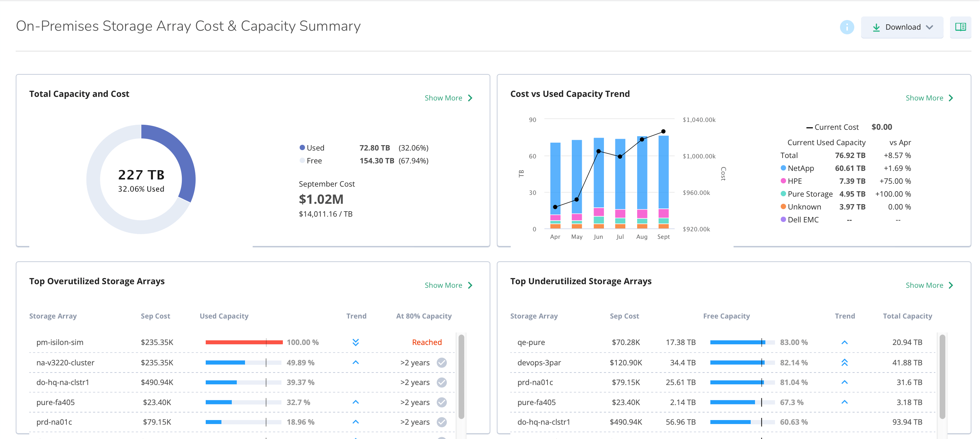
Task: Click the devops-3par free capacity bar
Action: tap(742, 362)
